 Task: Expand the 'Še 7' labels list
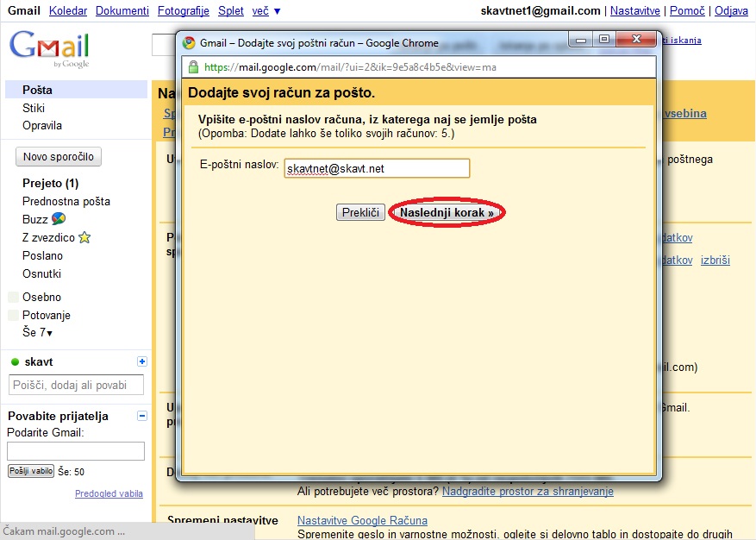[x=37, y=332]
